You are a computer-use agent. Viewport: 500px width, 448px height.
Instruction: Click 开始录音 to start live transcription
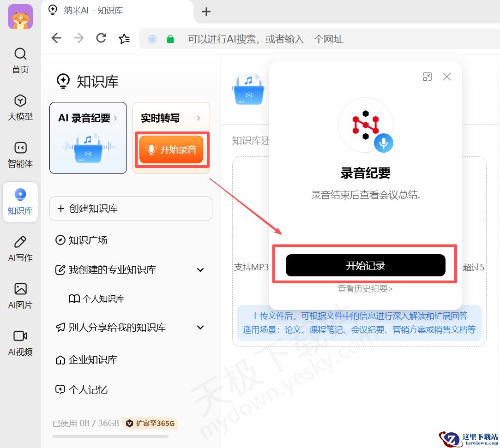click(171, 149)
